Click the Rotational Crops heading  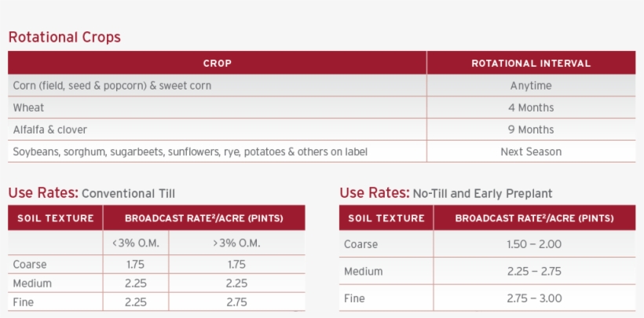(x=64, y=38)
